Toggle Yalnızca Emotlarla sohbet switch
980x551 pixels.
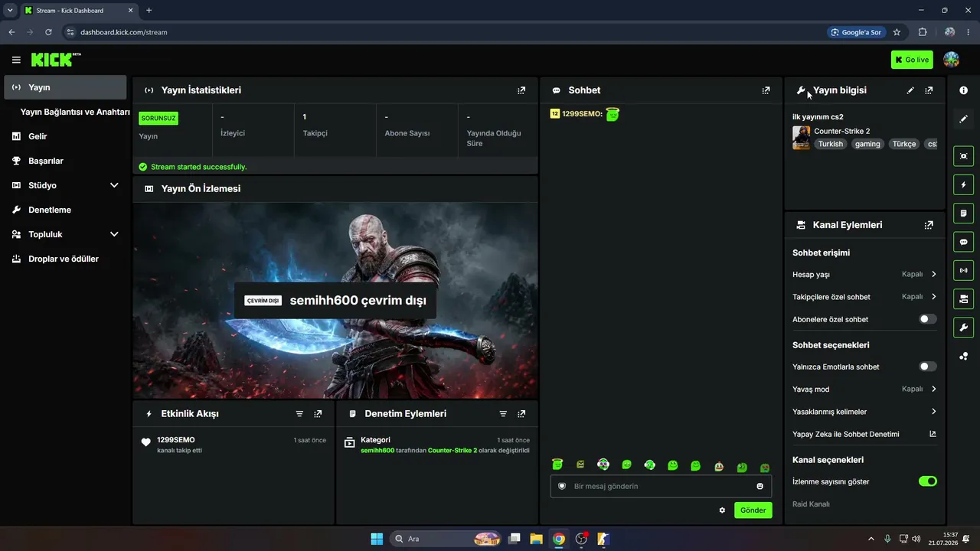click(x=927, y=367)
